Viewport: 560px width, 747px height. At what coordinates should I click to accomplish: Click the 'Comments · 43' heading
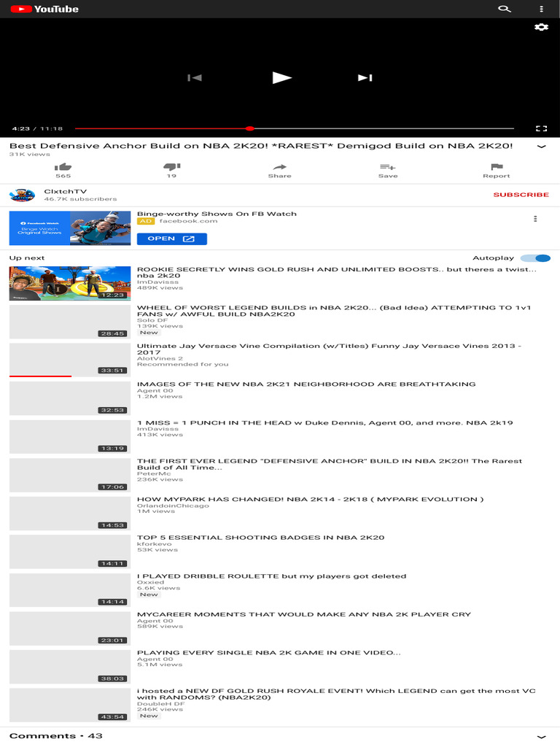55,736
